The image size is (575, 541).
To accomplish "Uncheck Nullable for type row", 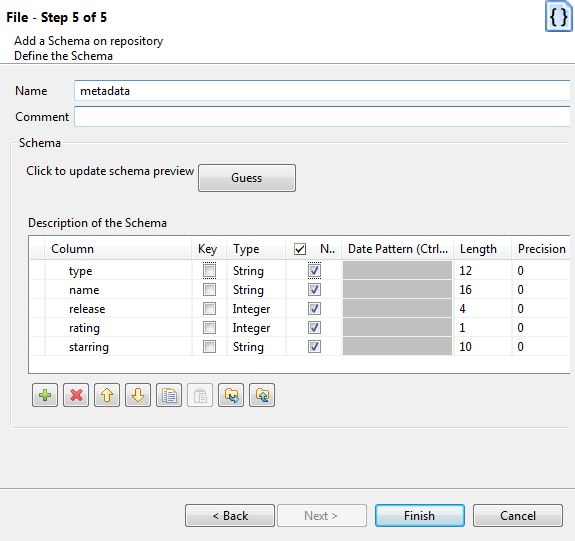I will pos(314,271).
